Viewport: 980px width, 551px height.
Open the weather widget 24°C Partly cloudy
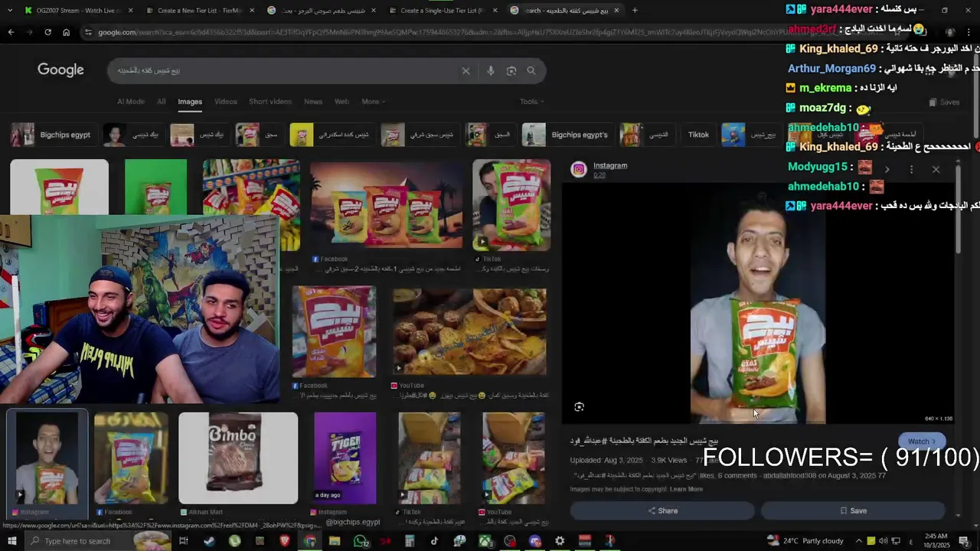pos(805,541)
